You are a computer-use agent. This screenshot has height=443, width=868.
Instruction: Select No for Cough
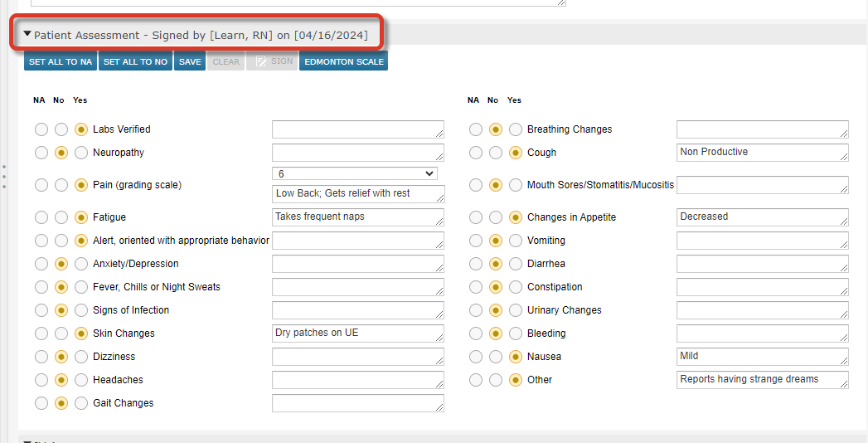(x=495, y=153)
